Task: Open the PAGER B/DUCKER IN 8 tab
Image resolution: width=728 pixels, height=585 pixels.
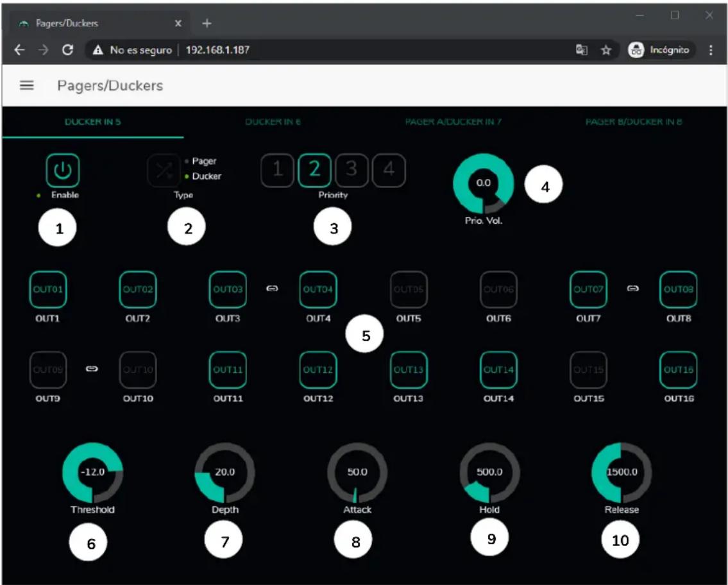Action: [634, 122]
